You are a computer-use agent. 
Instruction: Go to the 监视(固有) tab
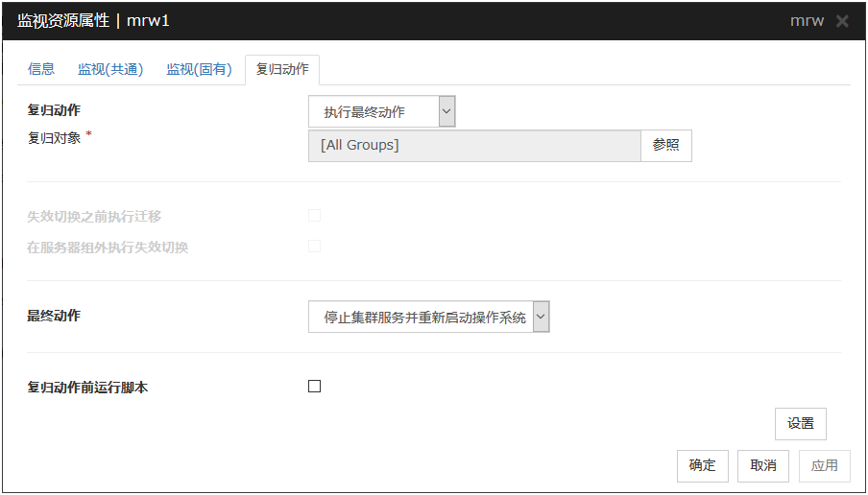pyautogui.click(x=199, y=69)
